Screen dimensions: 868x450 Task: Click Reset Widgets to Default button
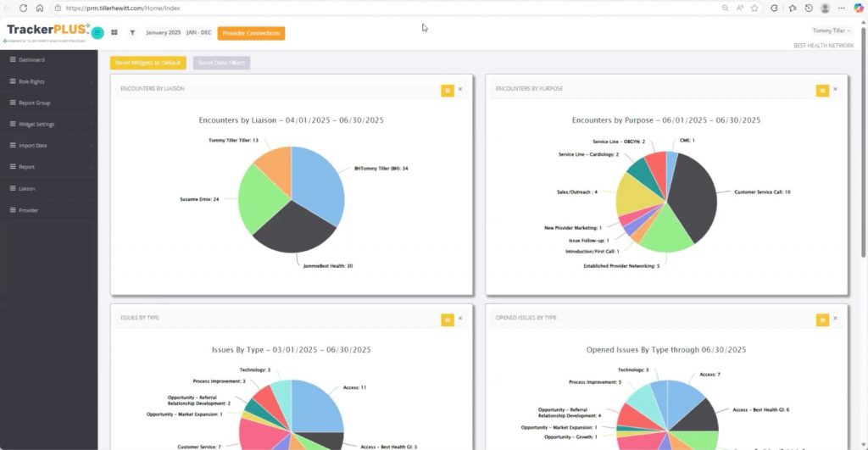click(x=147, y=63)
